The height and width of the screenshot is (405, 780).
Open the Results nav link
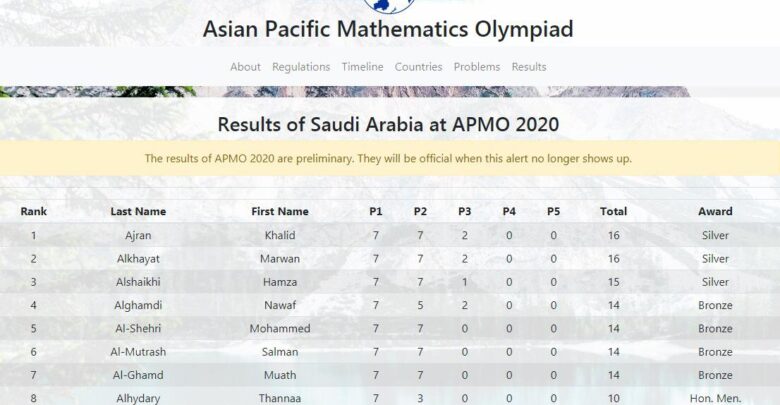pyautogui.click(x=529, y=67)
